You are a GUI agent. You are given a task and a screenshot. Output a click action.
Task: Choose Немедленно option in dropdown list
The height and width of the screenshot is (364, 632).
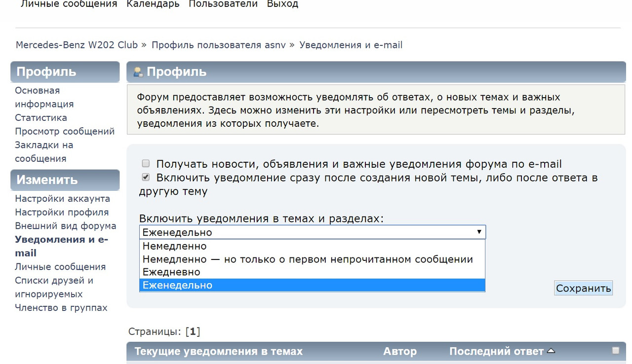click(313, 246)
